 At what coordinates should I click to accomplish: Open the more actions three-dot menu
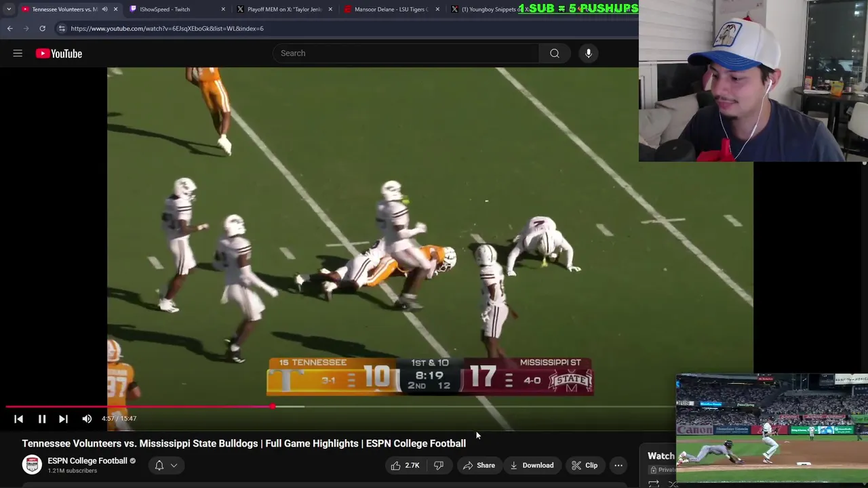point(618,465)
